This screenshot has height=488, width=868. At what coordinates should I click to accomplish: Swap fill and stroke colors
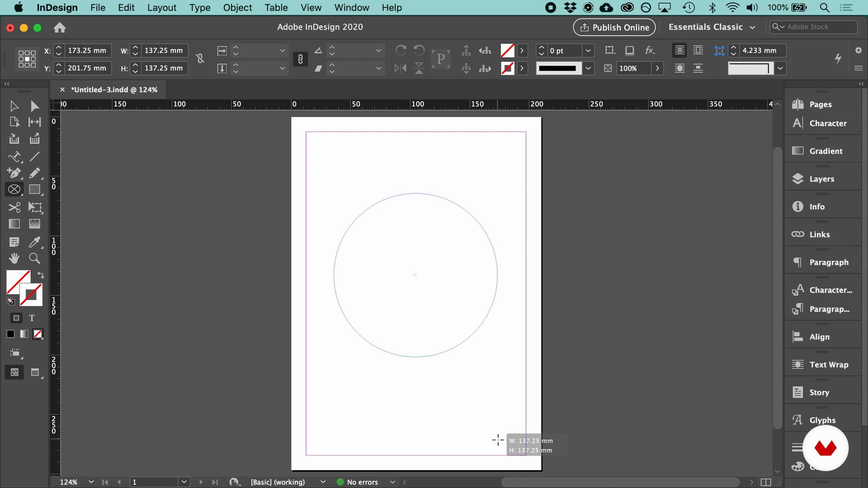pyautogui.click(x=41, y=275)
